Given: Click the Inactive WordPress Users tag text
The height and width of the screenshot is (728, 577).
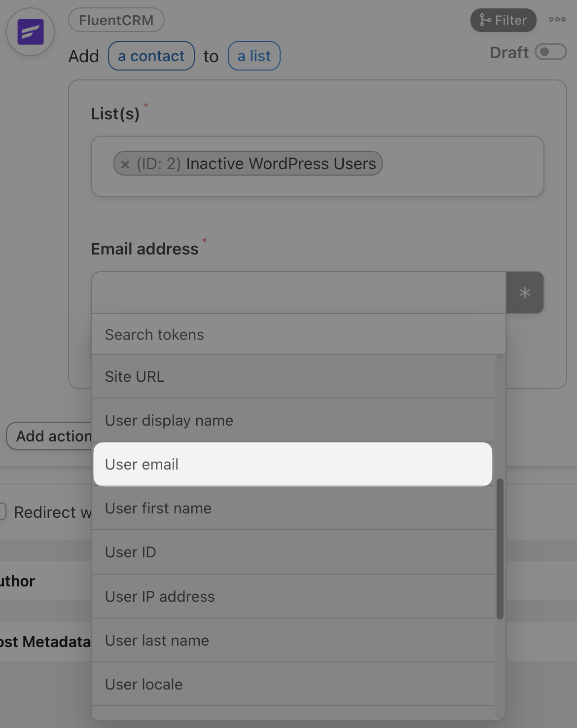Looking at the screenshot, I should (x=281, y=164).
